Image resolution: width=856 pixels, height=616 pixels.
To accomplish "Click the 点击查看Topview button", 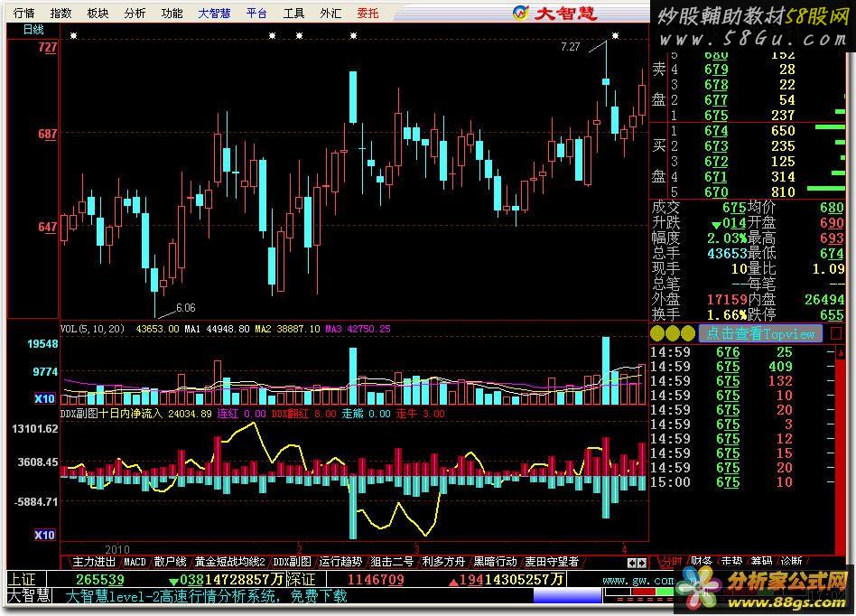I will 760,333.
